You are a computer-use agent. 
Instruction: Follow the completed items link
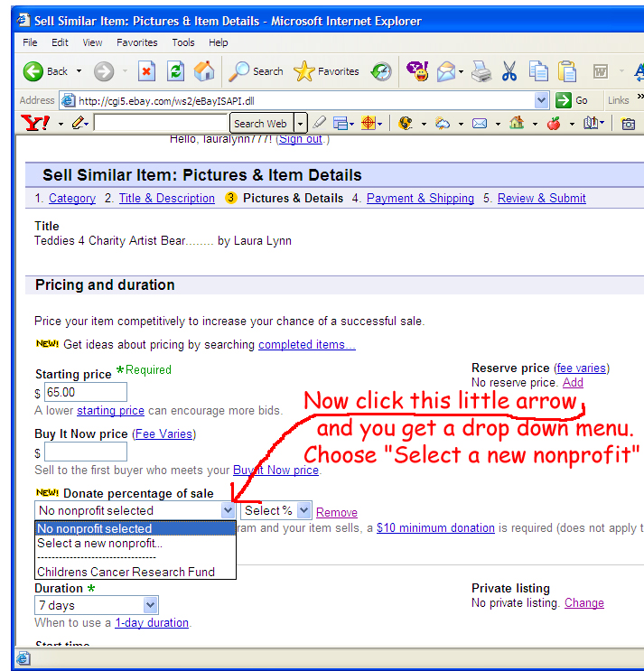click(x=306, y=345)
